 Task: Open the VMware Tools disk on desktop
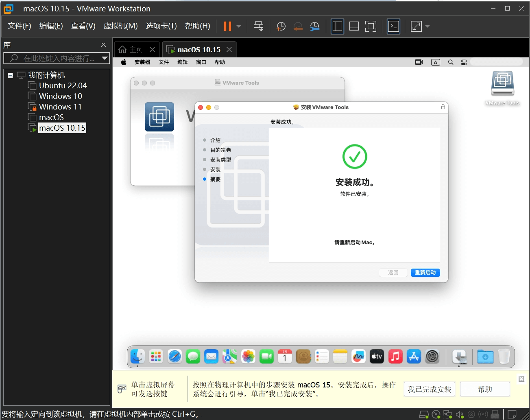502,88
